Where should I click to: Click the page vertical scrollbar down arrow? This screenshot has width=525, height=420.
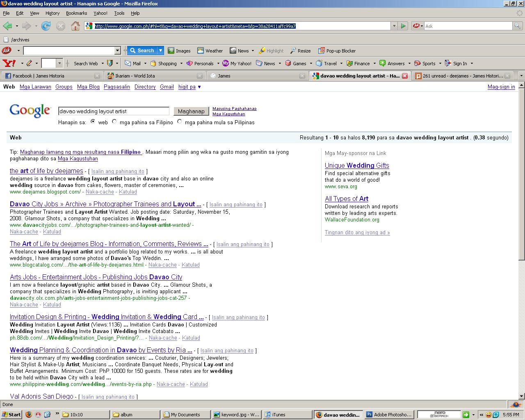tap(521, 396)
